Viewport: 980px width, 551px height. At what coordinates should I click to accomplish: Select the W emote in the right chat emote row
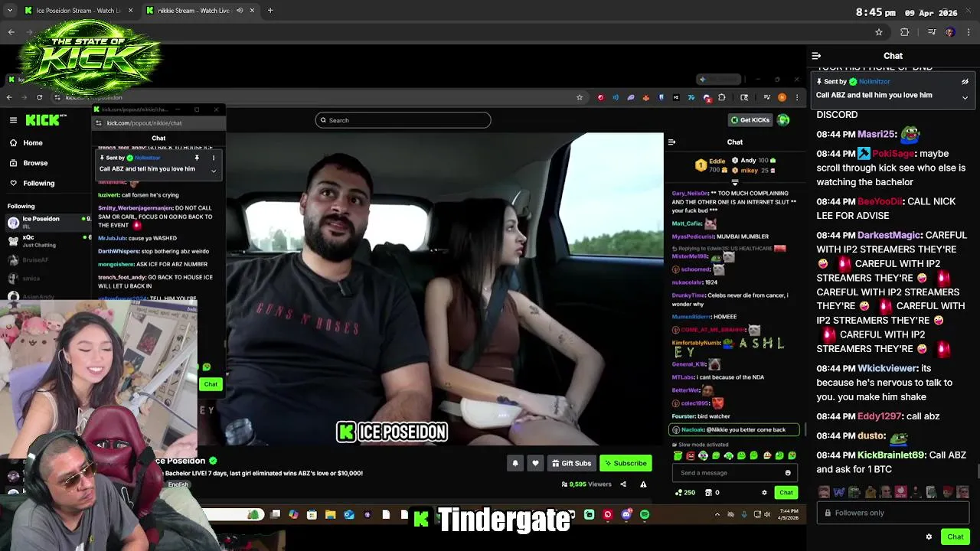[x=838, y=492]
